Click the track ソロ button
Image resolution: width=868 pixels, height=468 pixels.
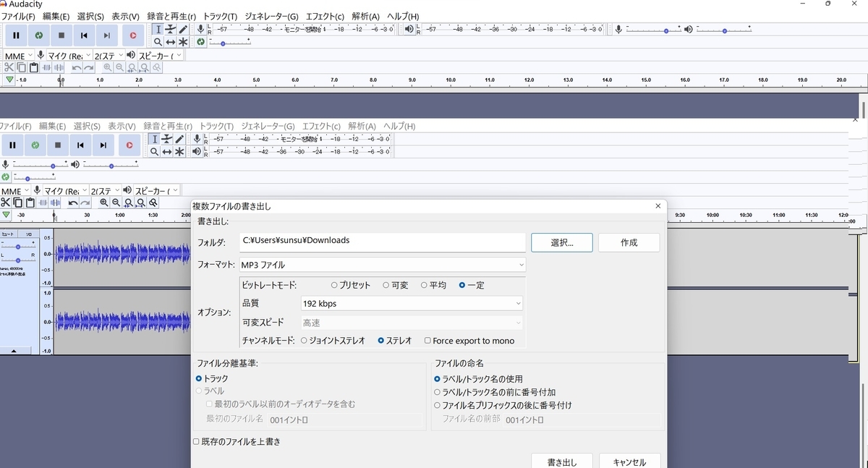[28, 234]
